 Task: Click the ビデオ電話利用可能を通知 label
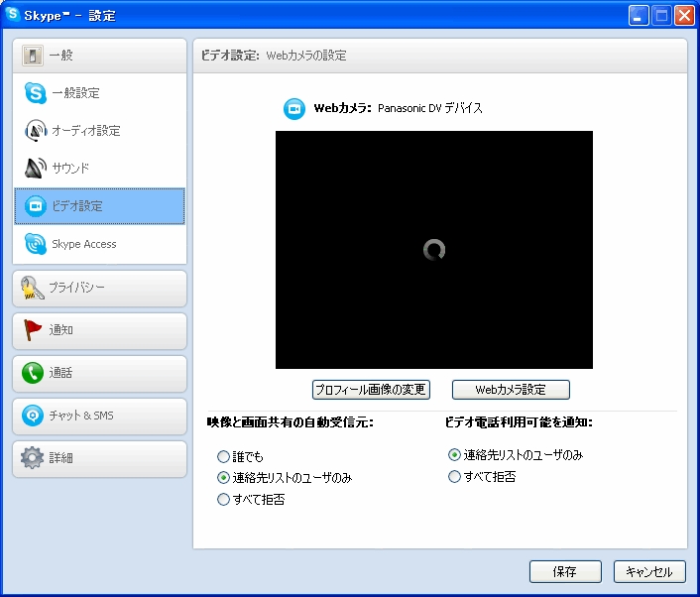519,421
